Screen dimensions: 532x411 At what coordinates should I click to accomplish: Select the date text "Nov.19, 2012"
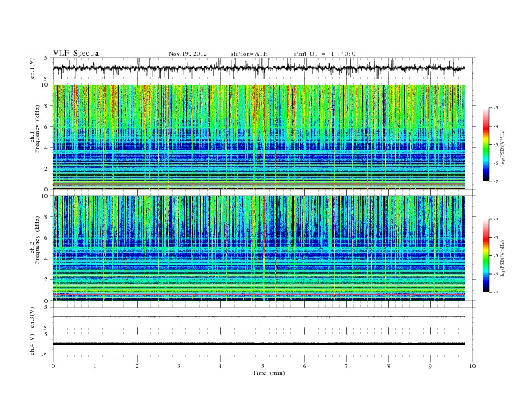click(187, 54)
